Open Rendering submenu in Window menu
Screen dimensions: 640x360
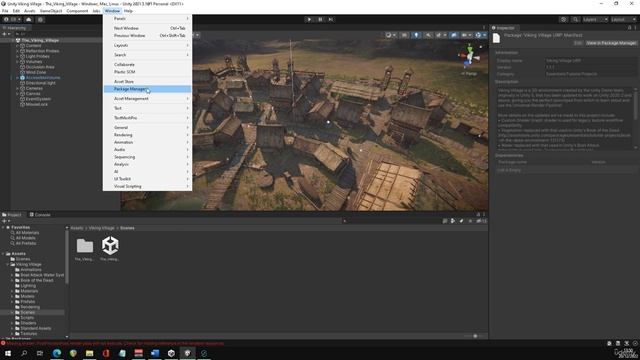click(x=147, y=135)
